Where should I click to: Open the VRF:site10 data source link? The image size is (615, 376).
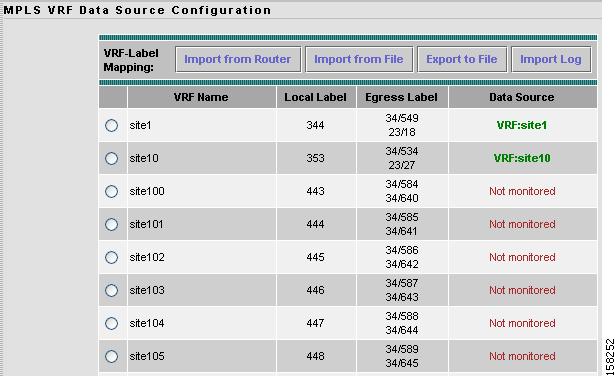522,158
